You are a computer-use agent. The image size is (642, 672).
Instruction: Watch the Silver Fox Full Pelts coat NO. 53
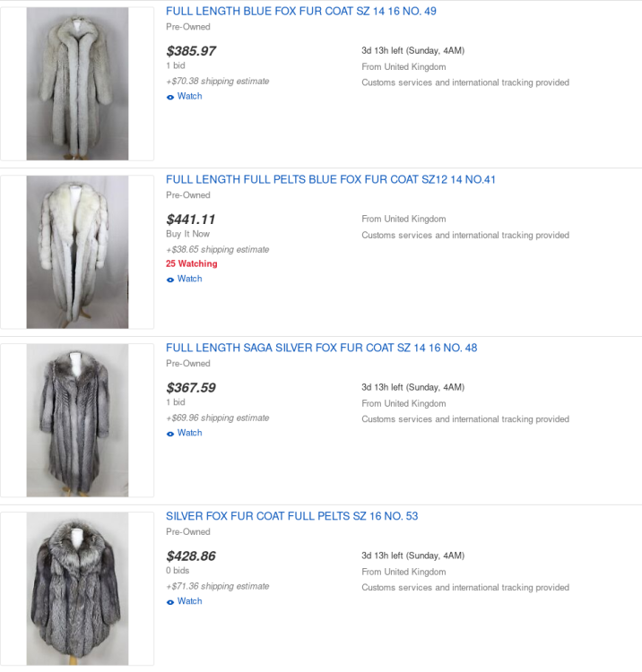(189, 602)
